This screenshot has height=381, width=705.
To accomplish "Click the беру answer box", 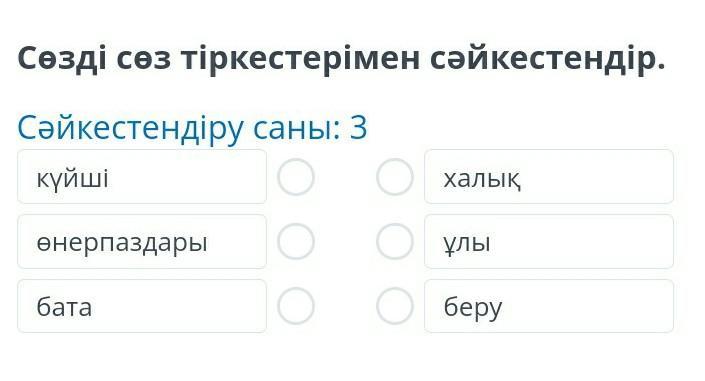I will [x=549, y=306].
